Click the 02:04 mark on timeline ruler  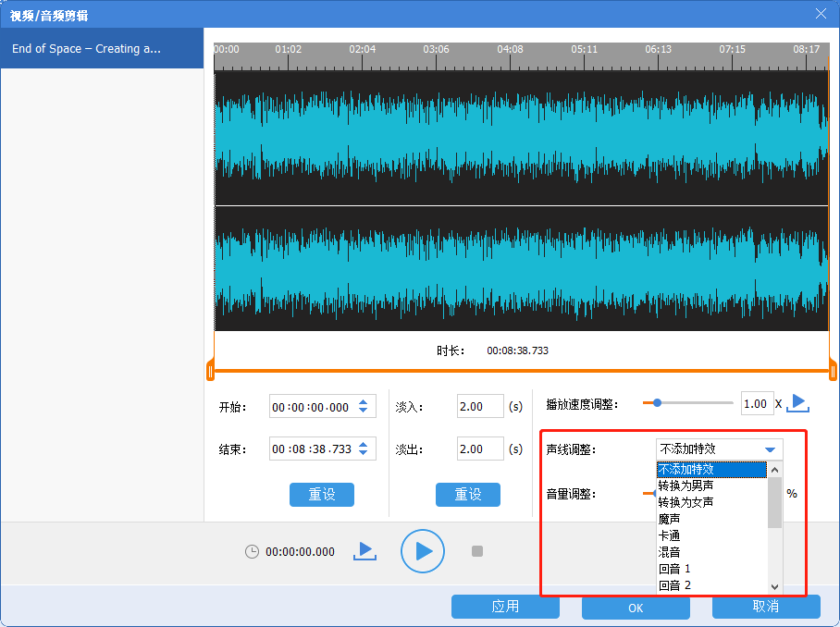(362, 49)
